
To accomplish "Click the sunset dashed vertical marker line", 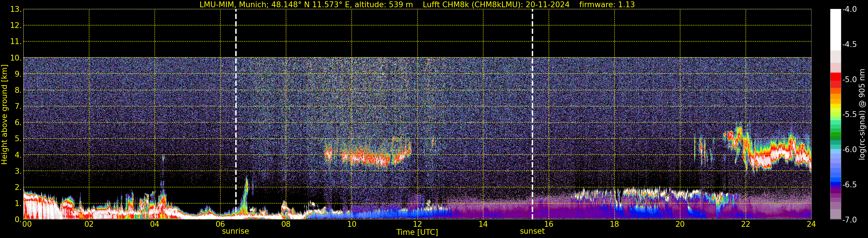I will pyautogui.click(x=532, y=114).
